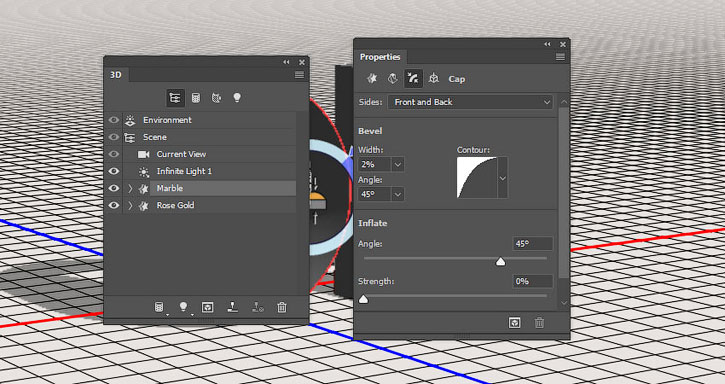Open Bevel Width dropdown arrow

(398, 164)
